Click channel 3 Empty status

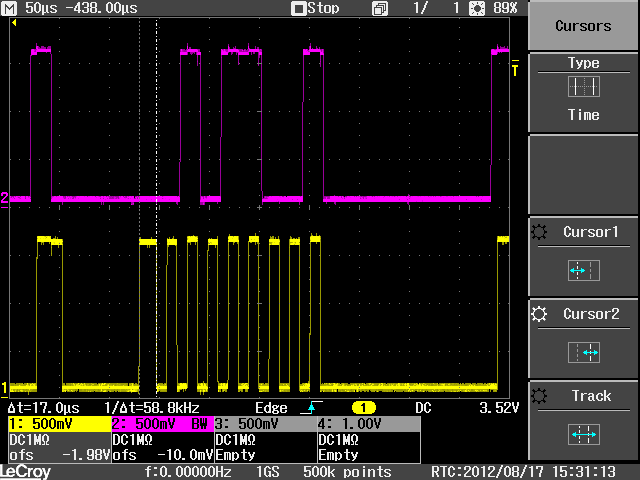[236, 455]
